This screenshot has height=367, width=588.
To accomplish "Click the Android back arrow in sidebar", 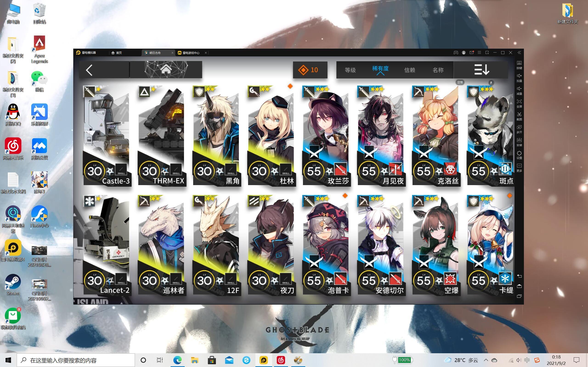I will click(x=519, y=276).
